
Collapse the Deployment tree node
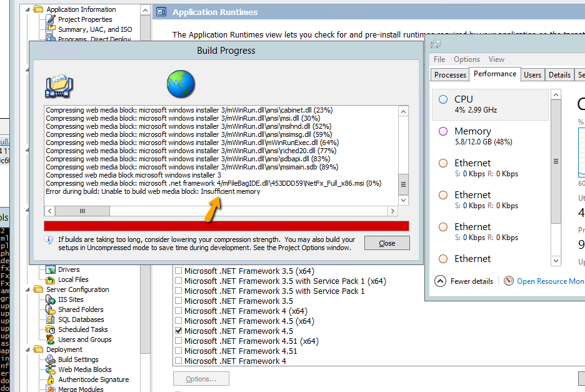[27, 350]
